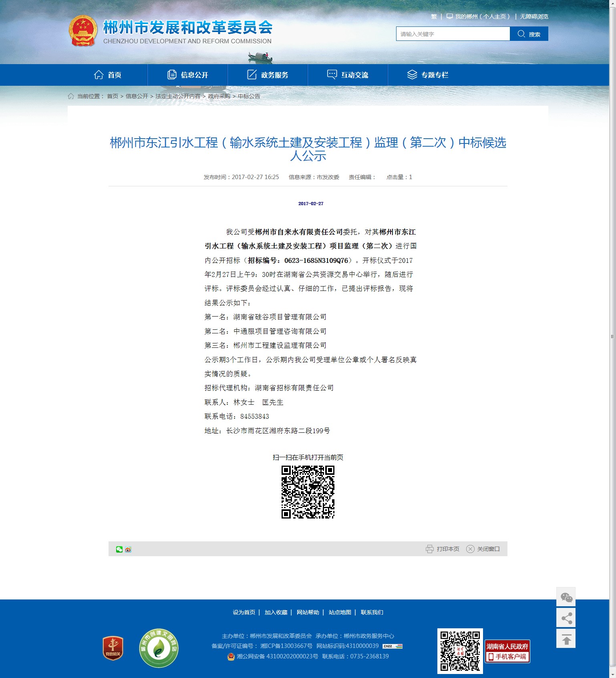This screenshot has width=616, height=678.
Task: Click the 专题专栏 layers icon
Action: tap(412, 75)
